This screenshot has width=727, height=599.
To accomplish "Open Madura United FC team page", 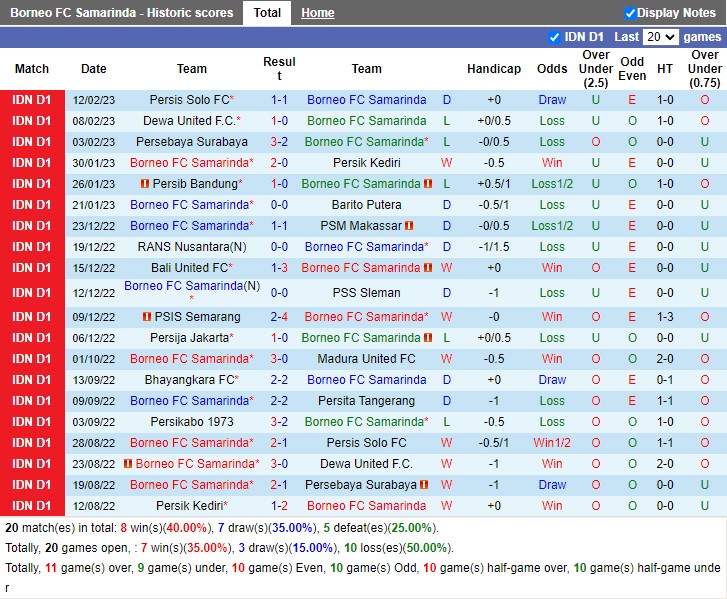I will [366, 359].
